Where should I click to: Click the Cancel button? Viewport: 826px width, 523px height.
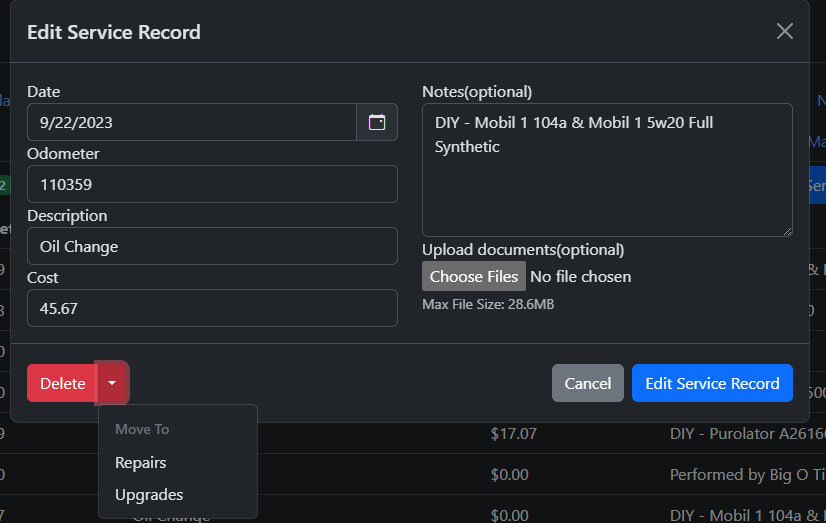(587, 383)
